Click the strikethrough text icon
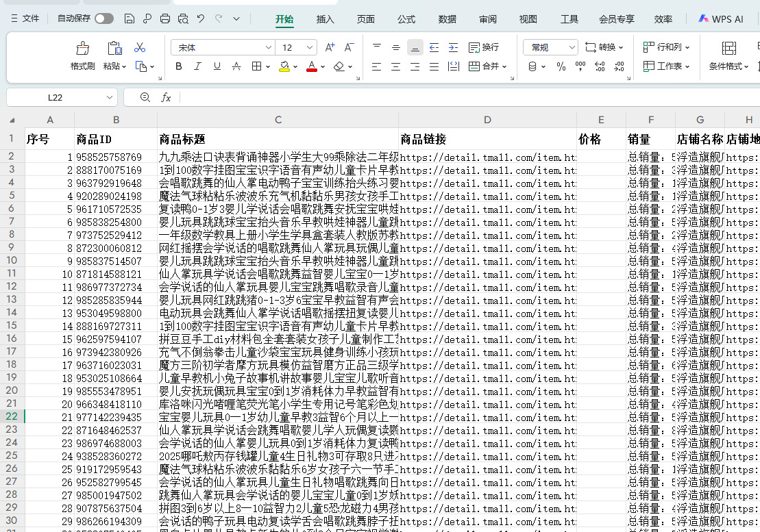 pos(236,66)
